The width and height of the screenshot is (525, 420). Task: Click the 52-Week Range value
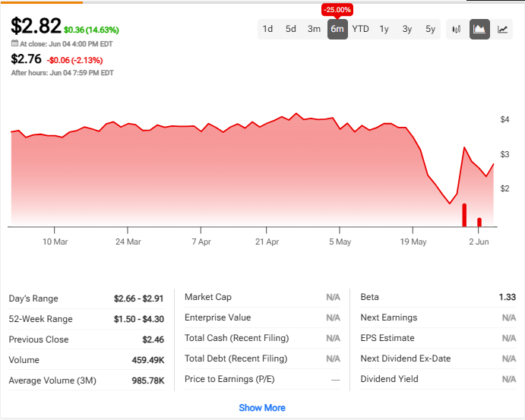coord(139,319)
